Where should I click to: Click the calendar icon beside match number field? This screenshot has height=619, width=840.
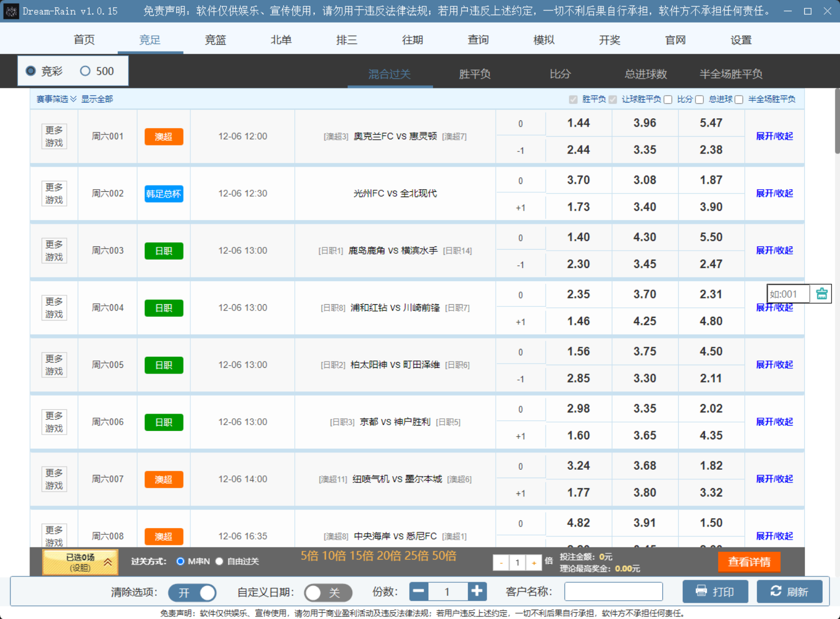tap(822, 294)
